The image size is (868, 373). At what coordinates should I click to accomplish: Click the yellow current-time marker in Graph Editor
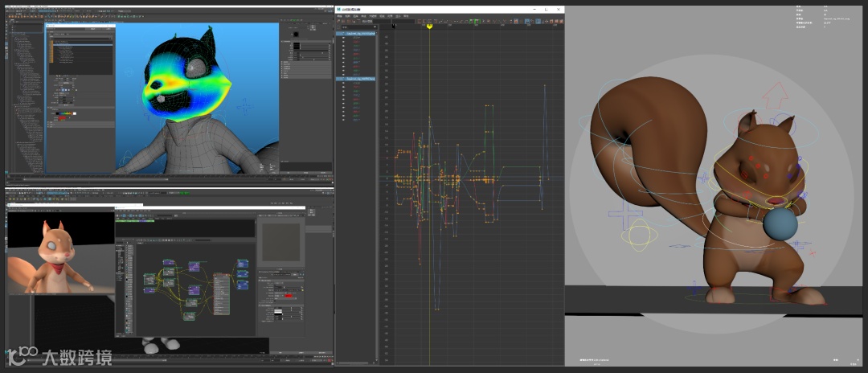click(430, 27)
